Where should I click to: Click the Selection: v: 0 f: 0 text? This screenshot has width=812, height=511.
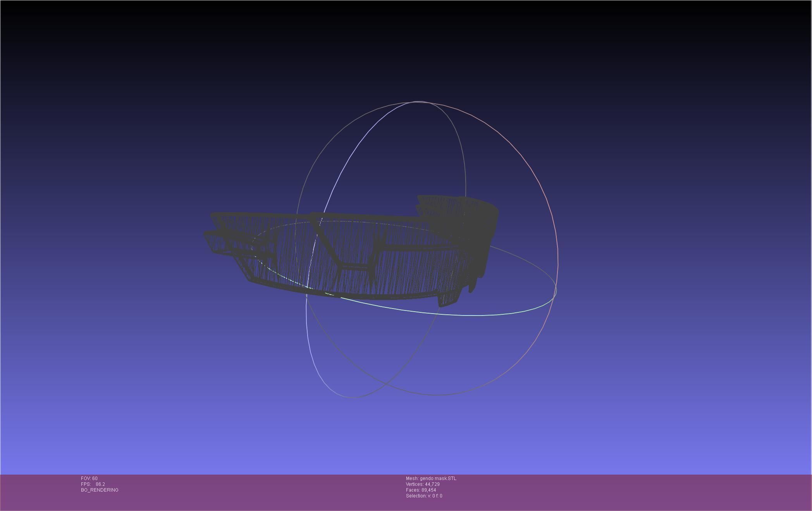424,496
